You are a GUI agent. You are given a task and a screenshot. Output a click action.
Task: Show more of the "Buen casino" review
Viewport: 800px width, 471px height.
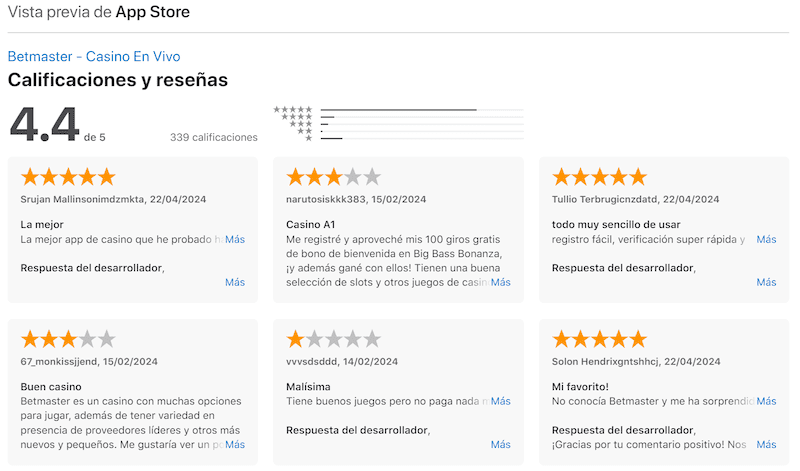235,444
